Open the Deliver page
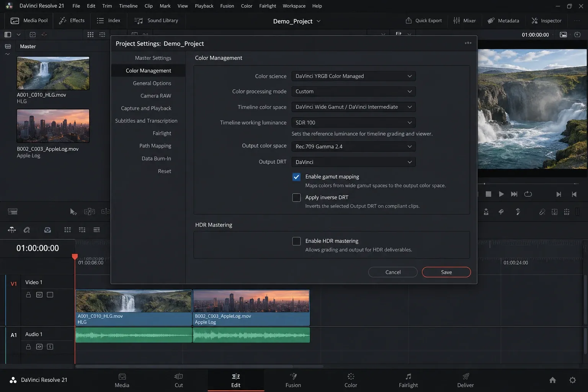Image resolution: width=588 pixels, height=392 pixels. click(x=465, y=381)
